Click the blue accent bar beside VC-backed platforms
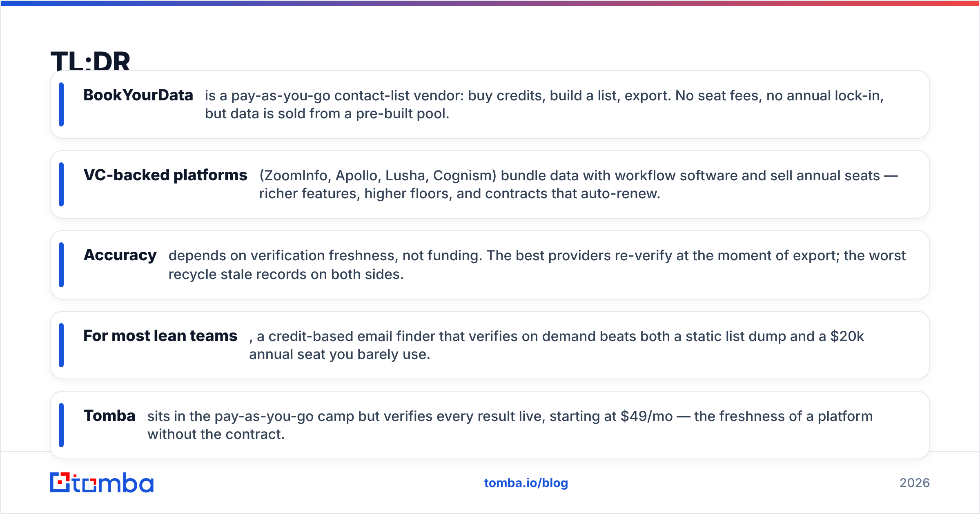The width and height of the screenshot is (980, 514). tap(61, 184)
